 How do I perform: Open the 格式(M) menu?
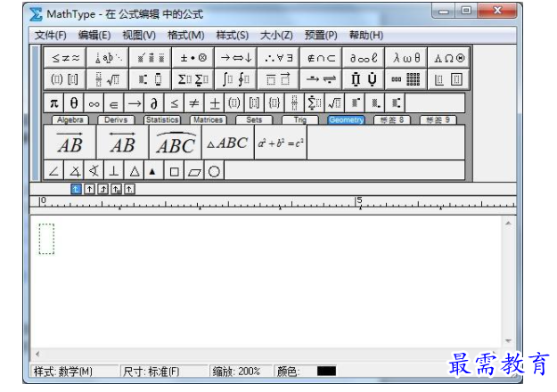coord(185,35)
